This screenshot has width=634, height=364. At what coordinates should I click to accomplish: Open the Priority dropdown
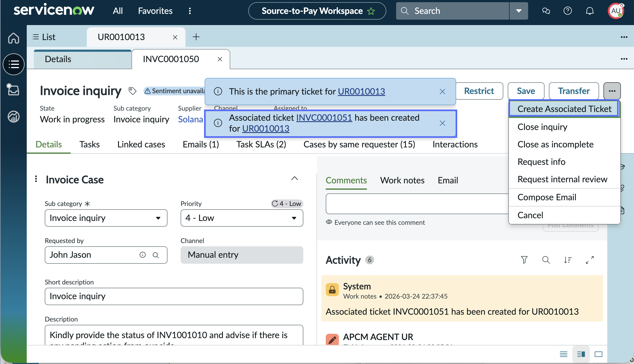click(x=242, y=218)
